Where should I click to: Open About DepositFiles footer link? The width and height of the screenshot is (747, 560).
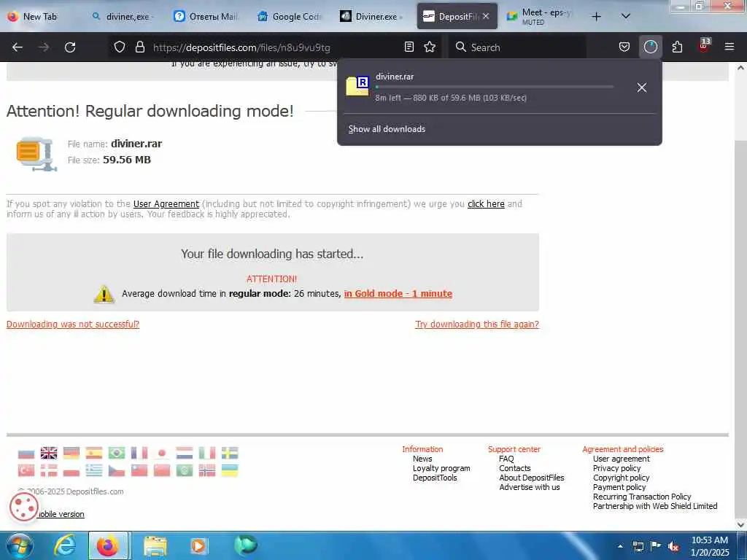532,478
